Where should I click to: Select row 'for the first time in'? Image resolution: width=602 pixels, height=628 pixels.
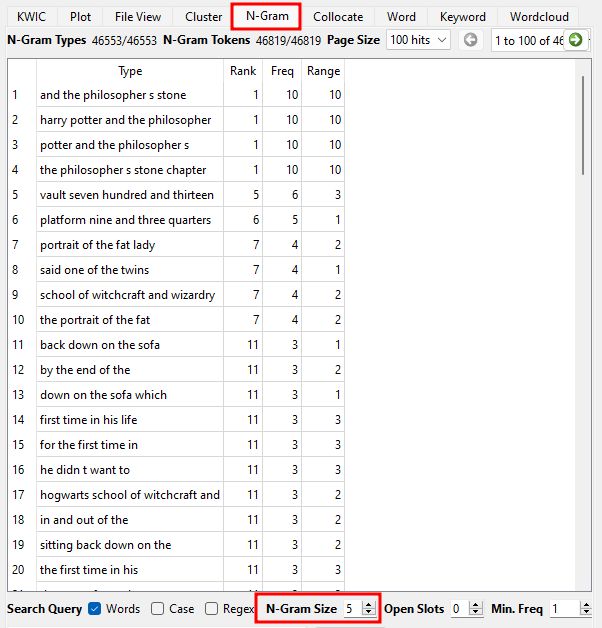[x=176, y=445]
